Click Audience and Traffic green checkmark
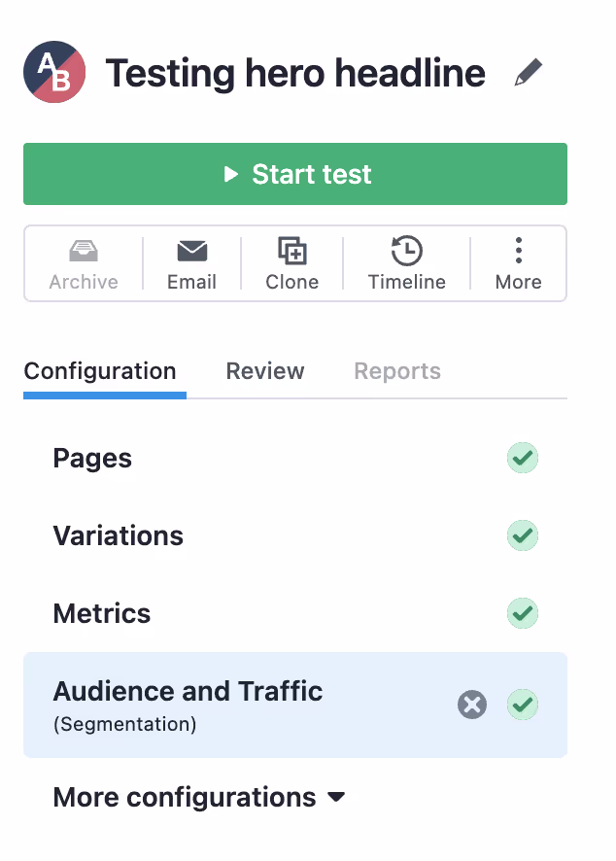This screenshot has width=616, height=861. coord(523,705)
